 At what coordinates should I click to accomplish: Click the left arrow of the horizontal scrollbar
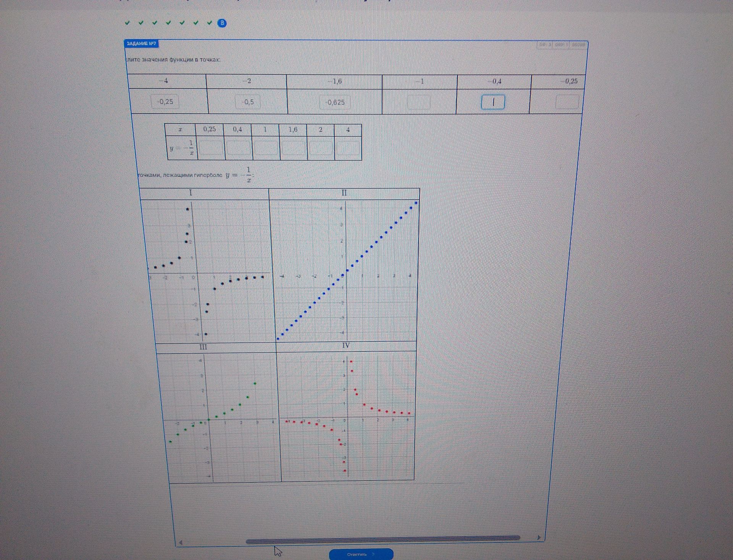coord(181,542)
